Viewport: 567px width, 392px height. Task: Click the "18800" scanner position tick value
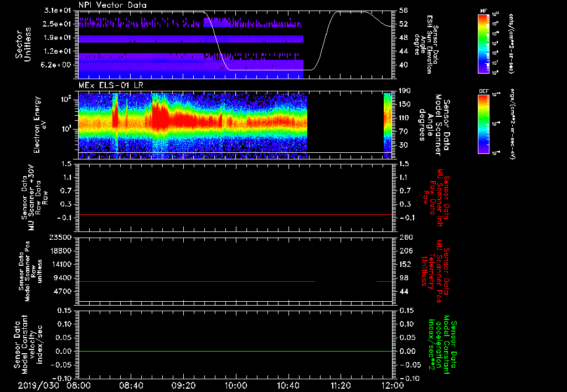pos(61,251)
